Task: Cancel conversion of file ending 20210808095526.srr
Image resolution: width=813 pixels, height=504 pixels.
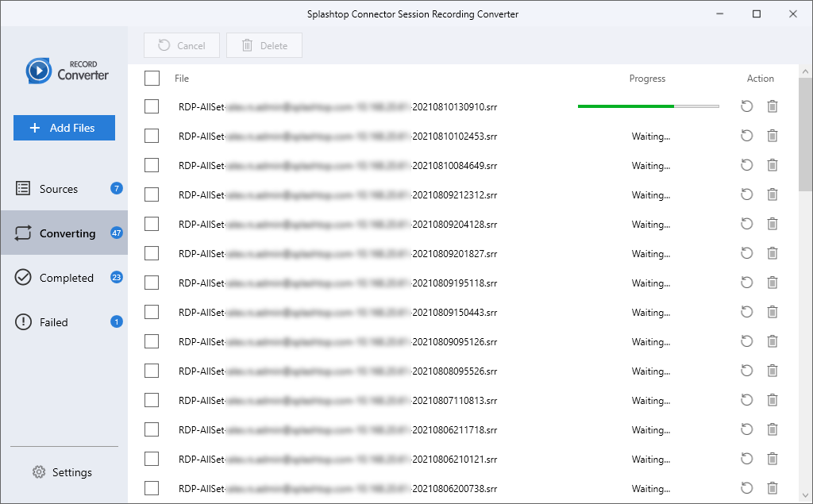Action: tap(746, 371)
